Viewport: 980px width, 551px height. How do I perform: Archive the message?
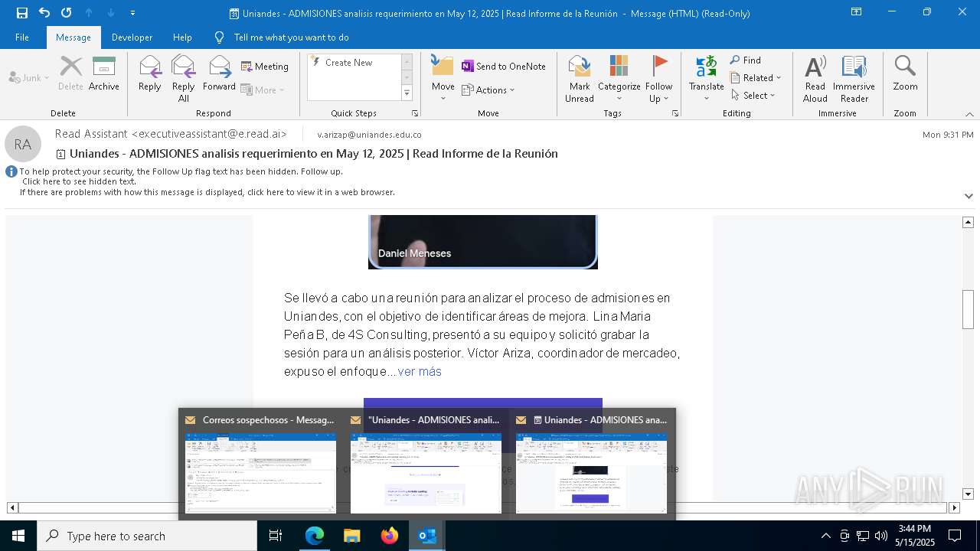(x=104, y=73)
